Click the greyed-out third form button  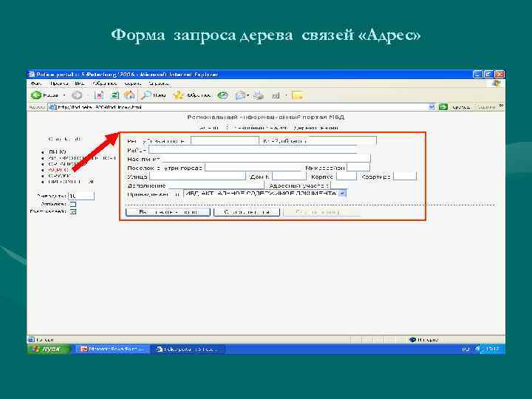(x=321, y=212)
